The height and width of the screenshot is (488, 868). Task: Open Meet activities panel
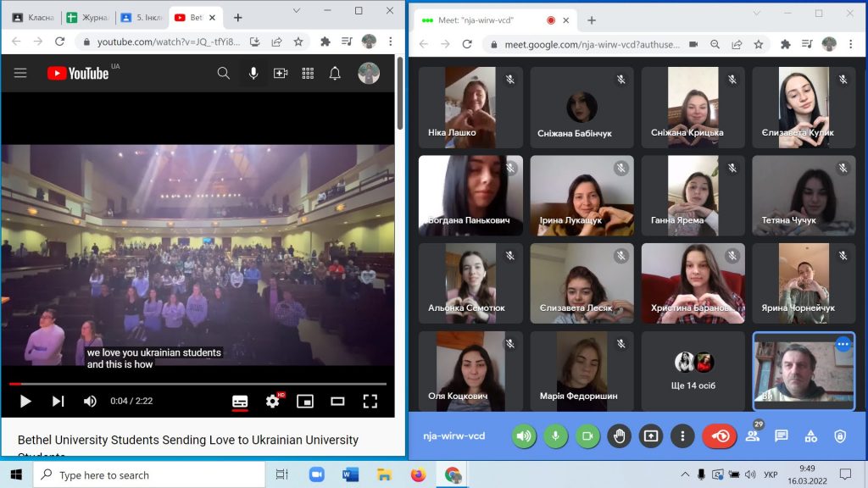click(x=810, y=436)
